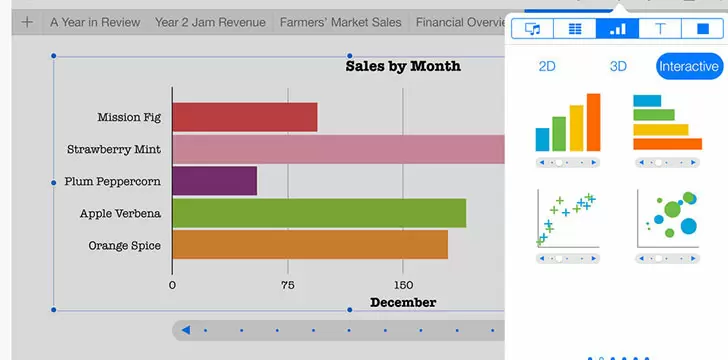Add a new sheet with plus icon
The width and height of the screenshot is (728, 360).
click(27, 22)
